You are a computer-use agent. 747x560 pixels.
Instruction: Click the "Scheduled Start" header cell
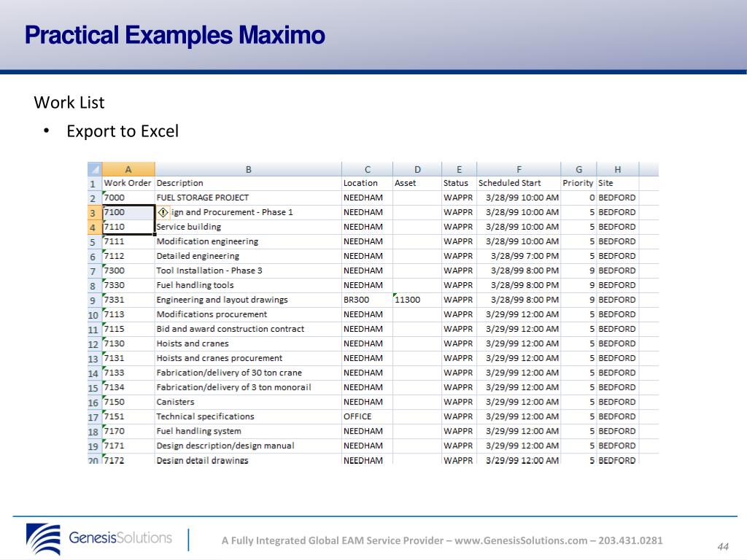[519, 183]
